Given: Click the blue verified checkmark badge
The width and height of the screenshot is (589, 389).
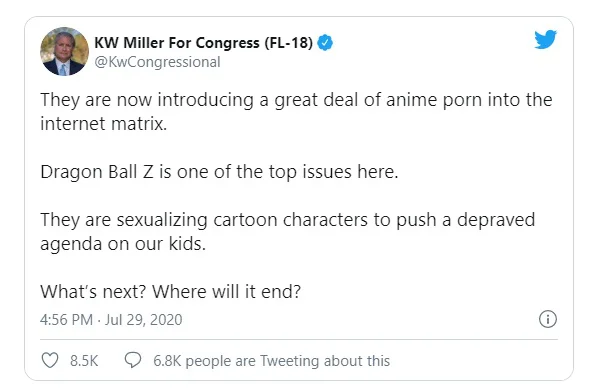Looking at the screenshot, I should pos(325,42).
